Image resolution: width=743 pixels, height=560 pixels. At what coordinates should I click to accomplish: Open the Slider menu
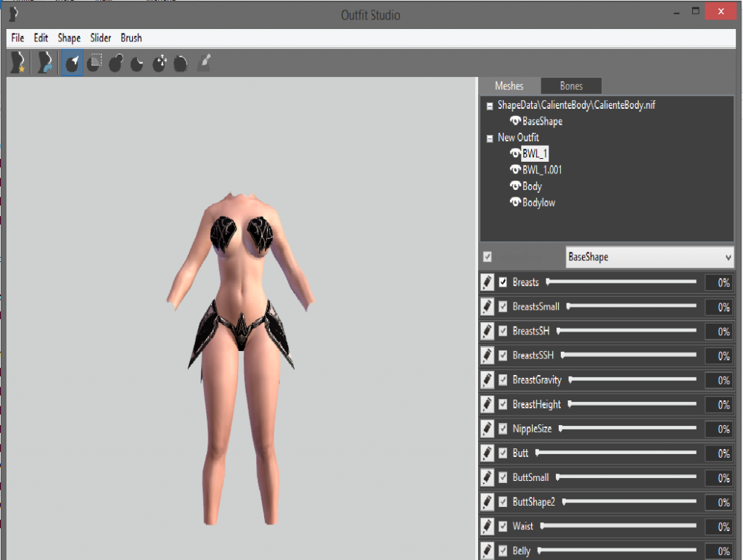point(100,38)
